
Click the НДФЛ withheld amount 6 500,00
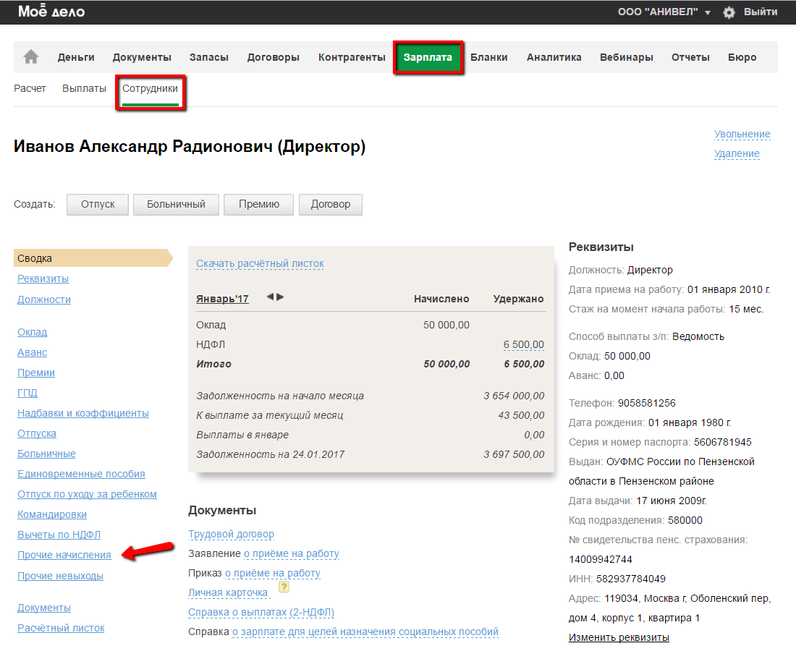pyautogui.click(x=523, y=344)
